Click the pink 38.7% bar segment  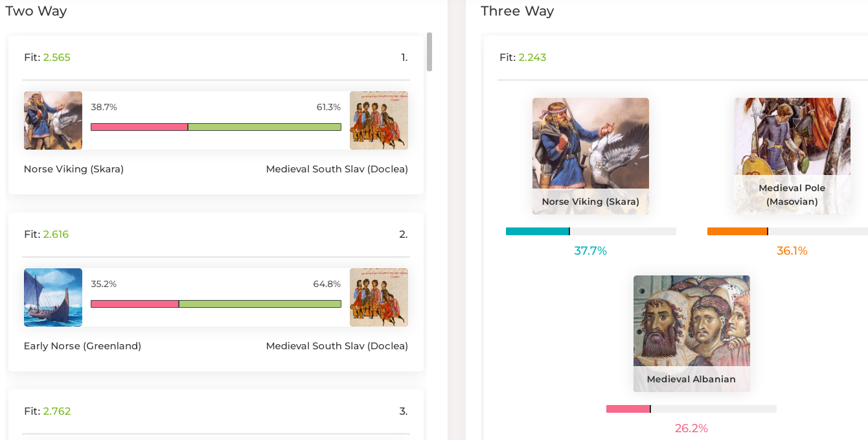[139, 127]
